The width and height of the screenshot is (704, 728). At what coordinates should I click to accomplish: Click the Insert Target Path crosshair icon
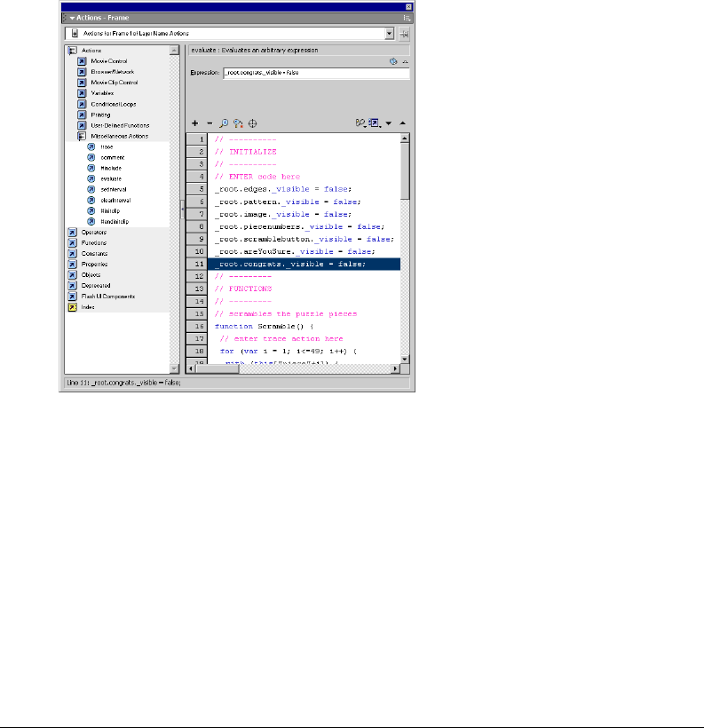pos(253,123)
